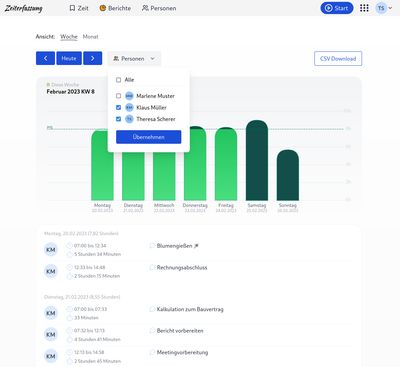
Task: Switch view to Woche
Action: tap(69, 37)
